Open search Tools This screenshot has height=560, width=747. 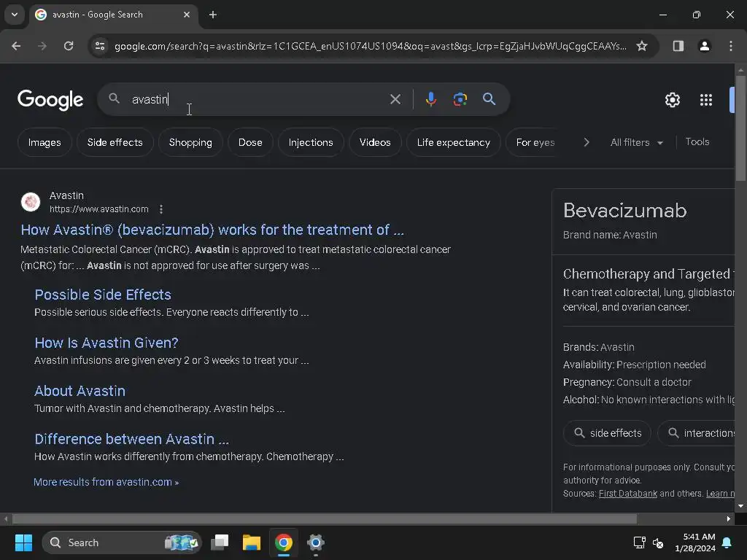[697, 142]
